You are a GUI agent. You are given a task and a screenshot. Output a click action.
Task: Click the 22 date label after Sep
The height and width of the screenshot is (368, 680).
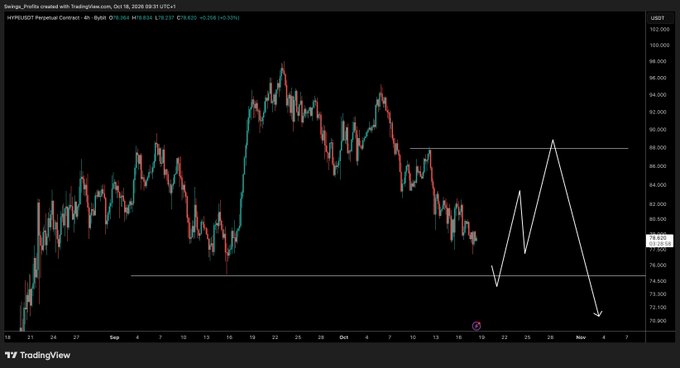275,337
